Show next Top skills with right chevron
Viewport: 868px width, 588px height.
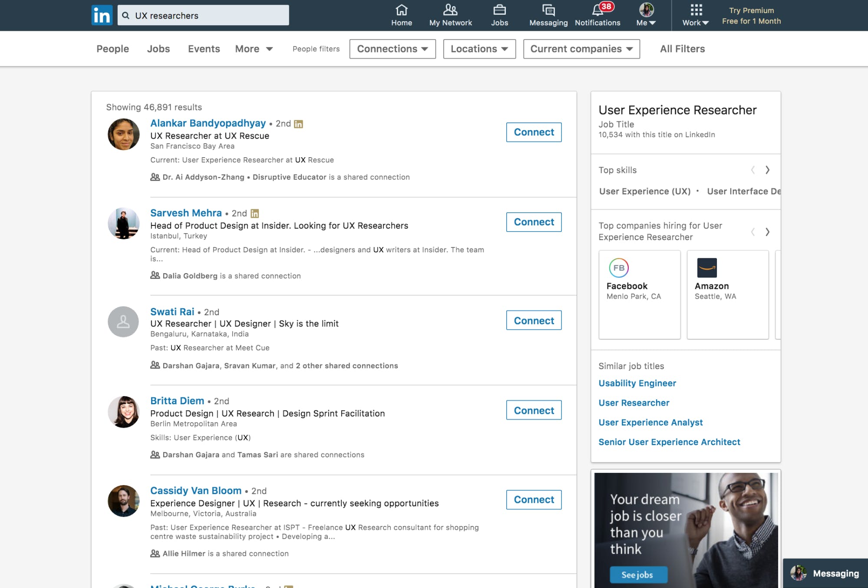pos(768,170)
